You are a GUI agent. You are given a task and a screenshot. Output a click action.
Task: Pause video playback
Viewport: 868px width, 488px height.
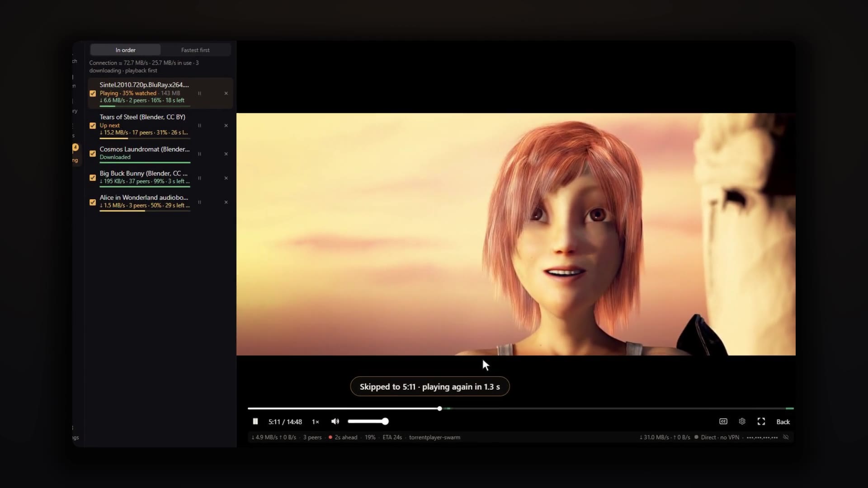255,422
